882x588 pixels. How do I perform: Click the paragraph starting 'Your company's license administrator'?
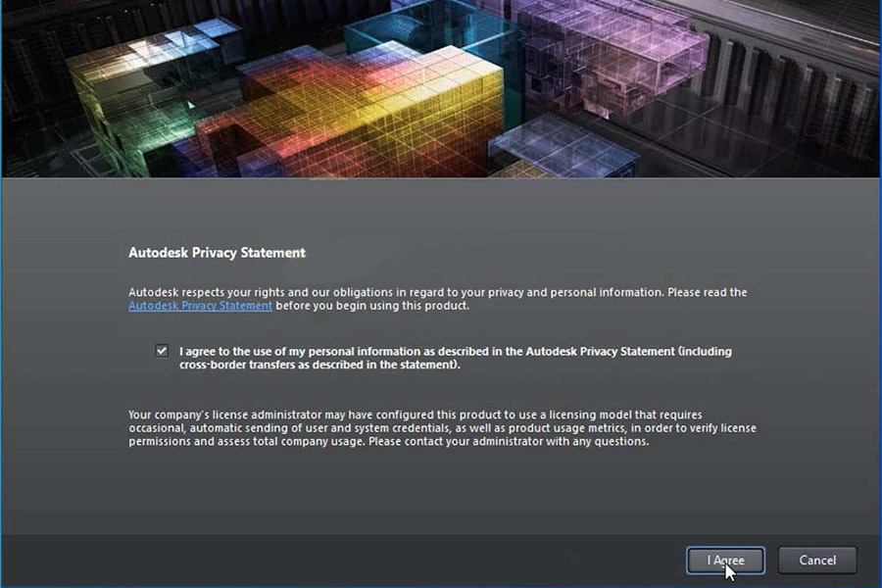tap(442, 428)
